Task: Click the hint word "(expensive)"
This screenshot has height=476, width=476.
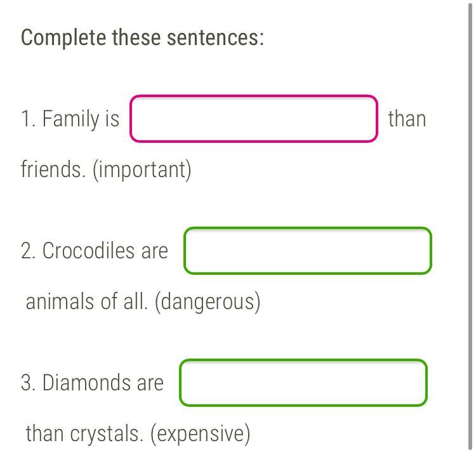Action: coord(201,434)
